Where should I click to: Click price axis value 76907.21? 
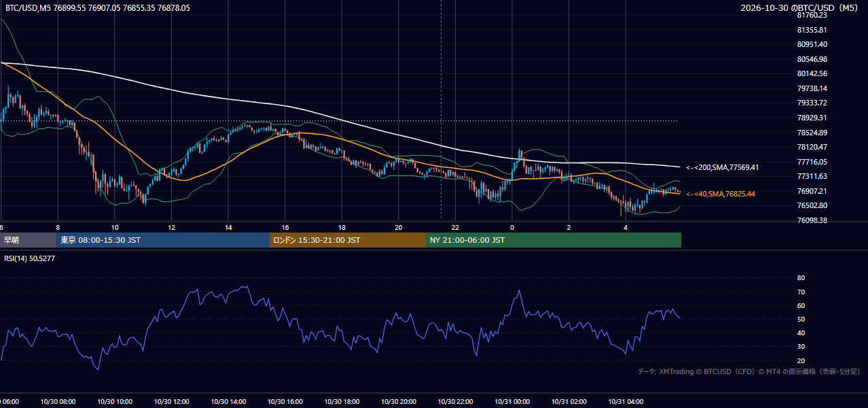(812, 191)
